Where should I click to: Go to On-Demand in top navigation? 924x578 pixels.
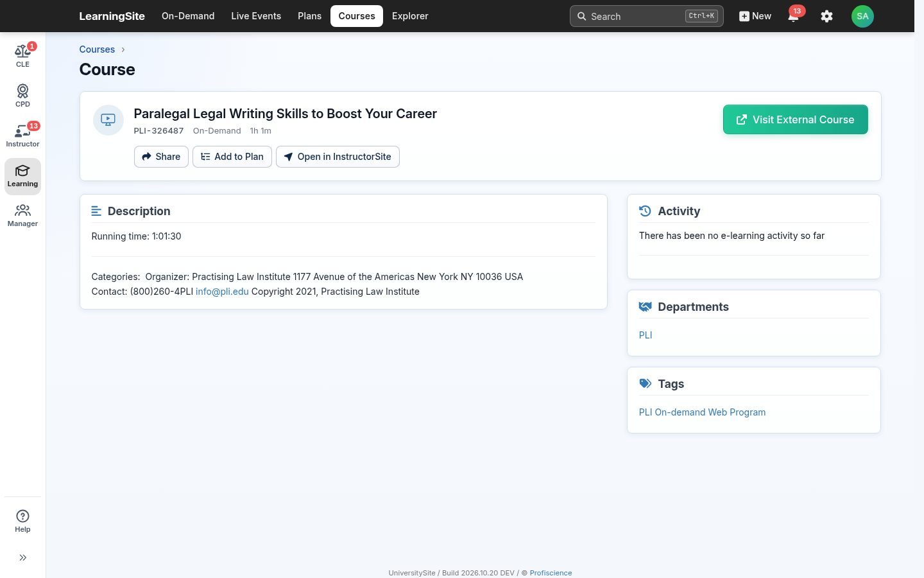pos(188,16)
